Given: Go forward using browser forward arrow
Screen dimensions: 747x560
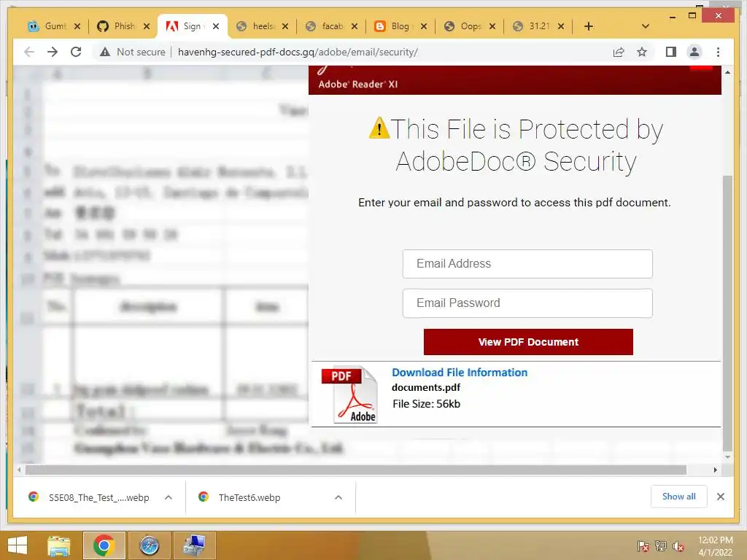Looking at the screenshot, I should point(53,52).
